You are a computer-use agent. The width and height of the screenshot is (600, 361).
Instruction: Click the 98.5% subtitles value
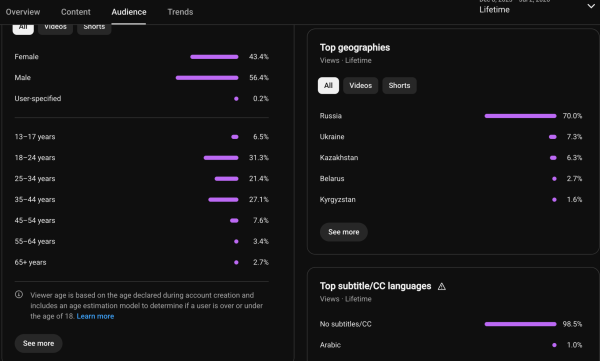[x=572, y=324]
